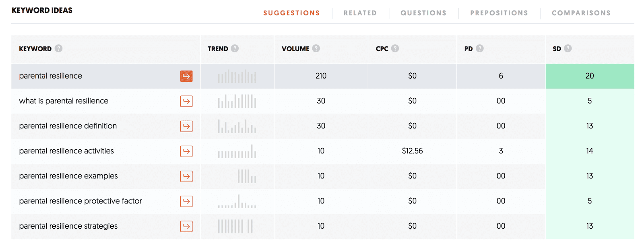The height and width of the screenshot is (248, 644).
Task: Click the TREND column question mark icon
Action: coord(235,48)
